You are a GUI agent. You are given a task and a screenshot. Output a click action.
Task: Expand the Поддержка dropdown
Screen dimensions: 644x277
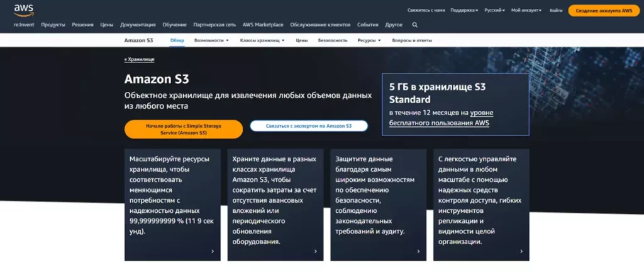464,10
